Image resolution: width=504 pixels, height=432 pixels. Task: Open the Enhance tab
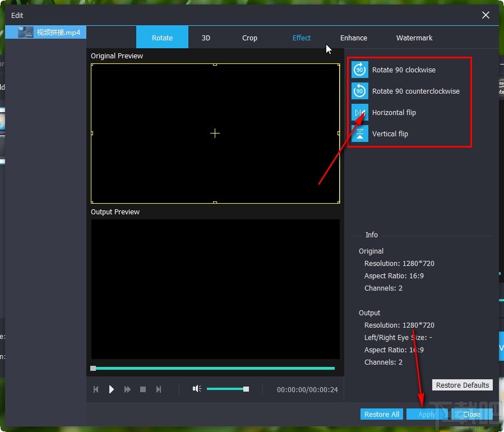click(354, 38)
